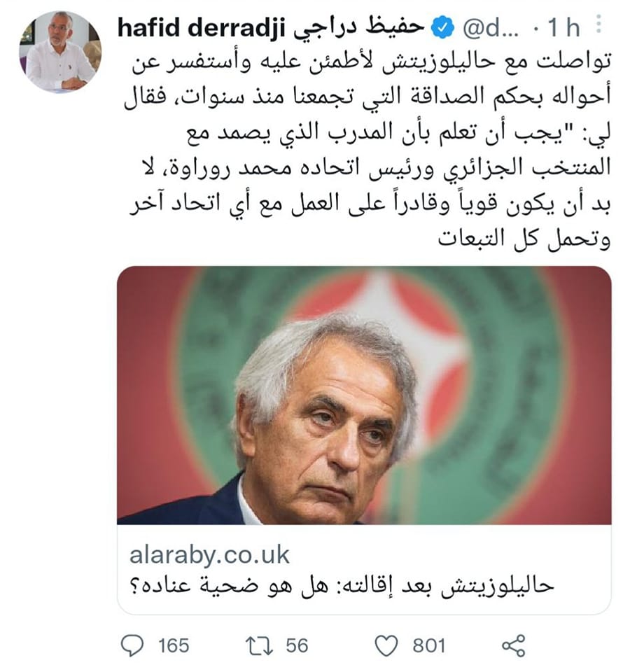Click the blue verified badge icon
Screen dimensions: 630x672
pos(442,28)
